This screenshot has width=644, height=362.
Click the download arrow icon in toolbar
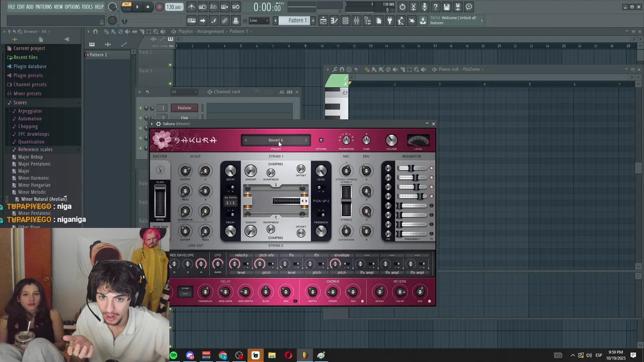pos(423,21)
